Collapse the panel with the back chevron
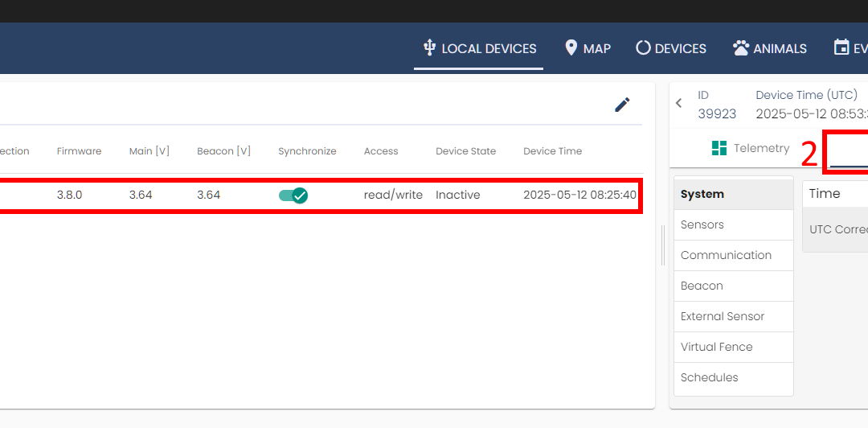 [x=679, y=103]
